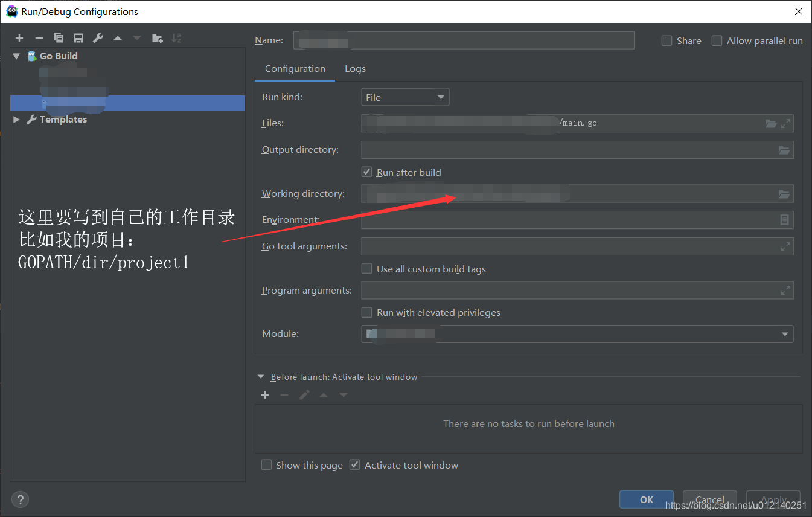812x517 pixels.
Task: Click into the Name input field
Action: [x=464, y=40]
